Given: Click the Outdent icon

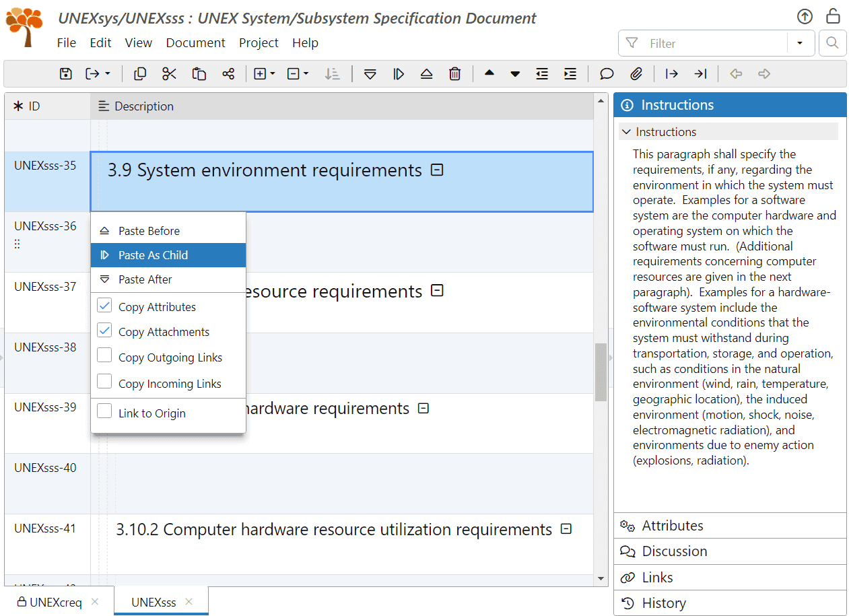Looking at the screenshot, I should click(x=542, y=74).
